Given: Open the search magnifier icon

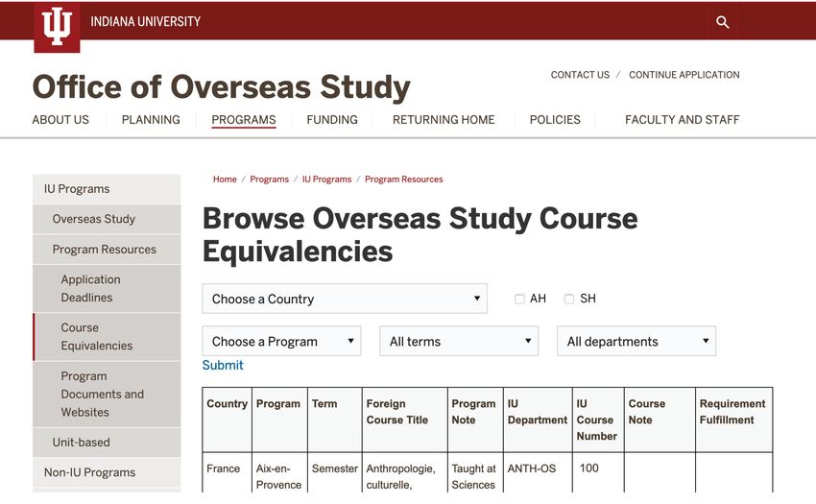Looking at the screenshot, I should [x=722, y=22].
